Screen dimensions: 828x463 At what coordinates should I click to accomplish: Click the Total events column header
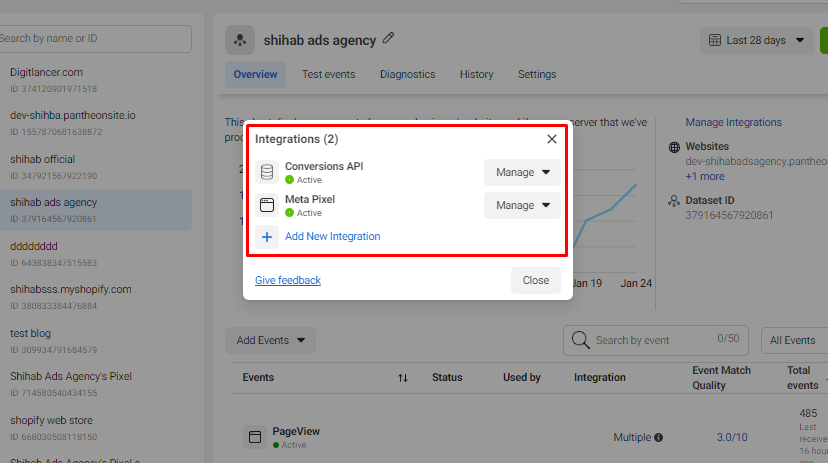tap(803, 377)
